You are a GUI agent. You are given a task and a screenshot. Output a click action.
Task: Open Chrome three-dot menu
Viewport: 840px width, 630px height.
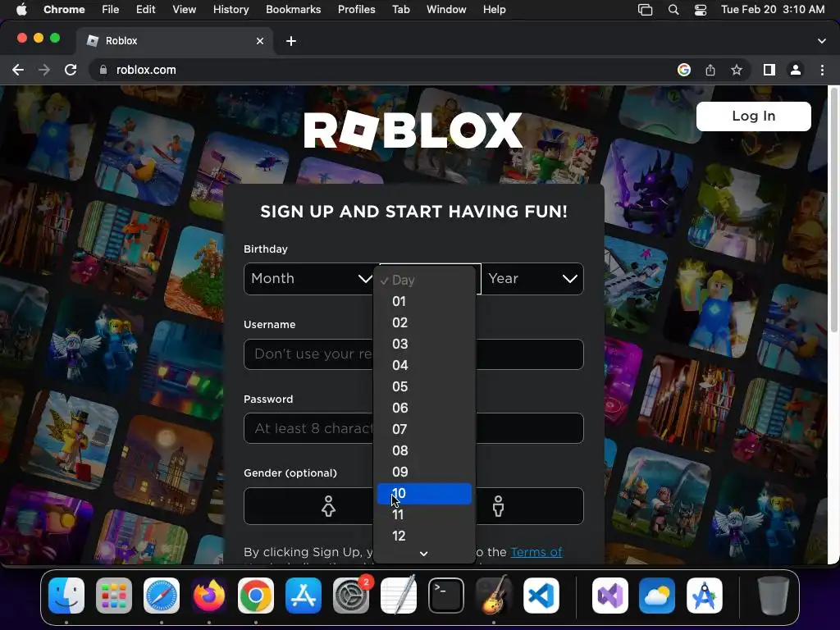click(822, 71)
